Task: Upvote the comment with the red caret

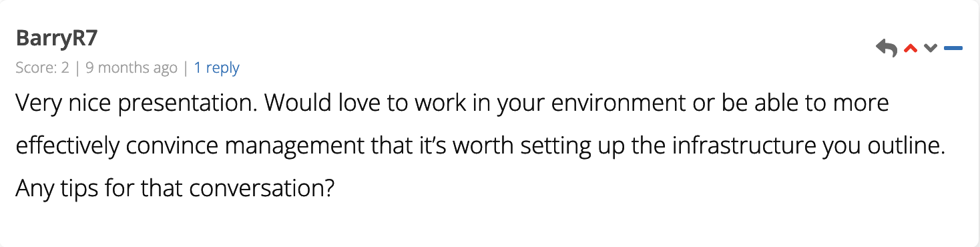Action: pyautogui.click(x=910, y=48)
